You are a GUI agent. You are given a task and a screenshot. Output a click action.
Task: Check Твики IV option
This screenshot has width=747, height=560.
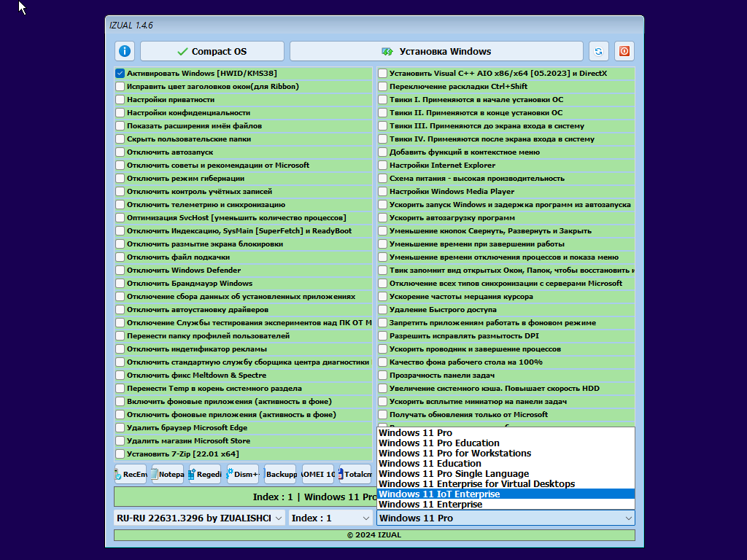[x=382, y=139]
